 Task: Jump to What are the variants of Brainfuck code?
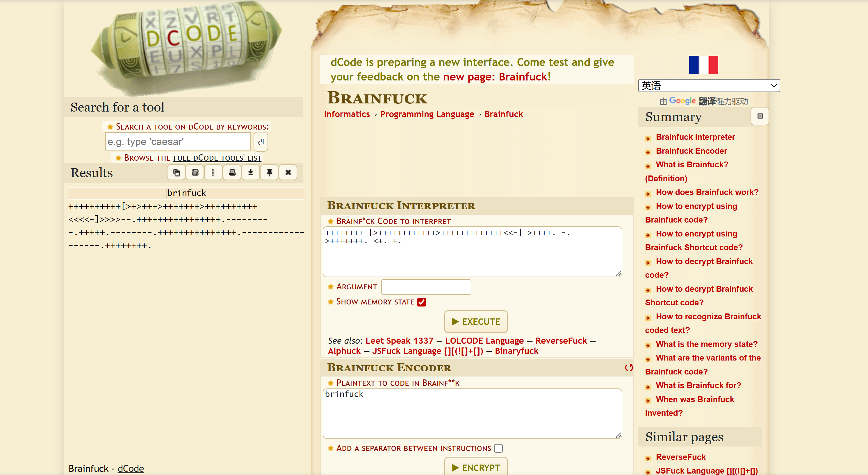(x=708, y=358)
